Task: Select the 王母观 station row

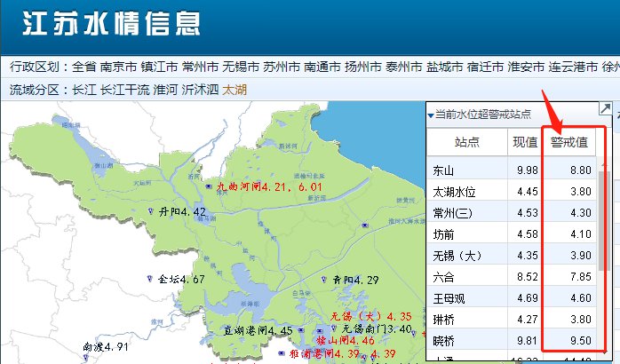Action: click(512, 298)
